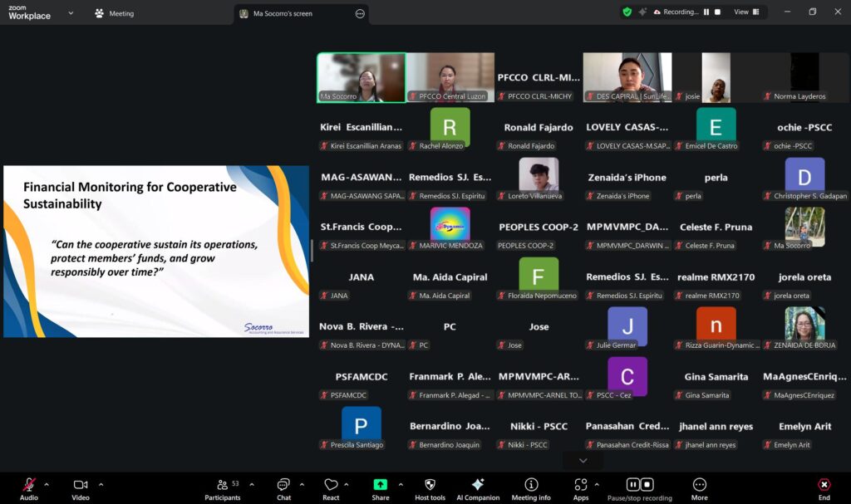Viewport: 851px width, 504px height.
Task: Open the View layout menu
Action: [745, 12]
